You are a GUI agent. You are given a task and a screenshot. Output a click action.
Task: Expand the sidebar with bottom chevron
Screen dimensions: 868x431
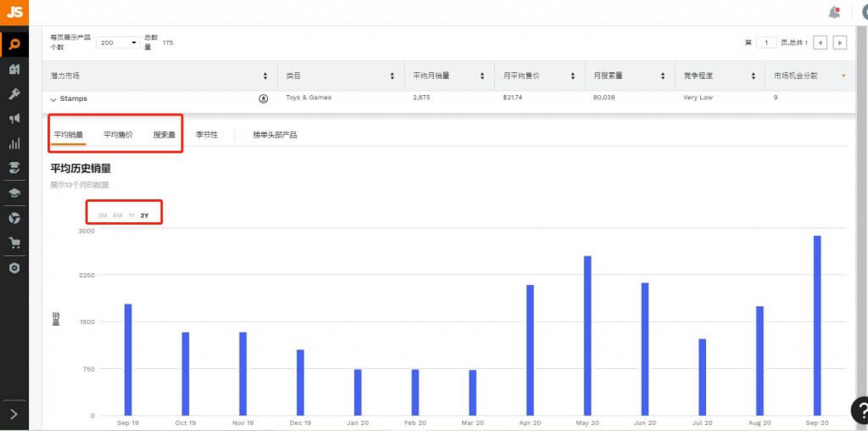coord(14,414)
